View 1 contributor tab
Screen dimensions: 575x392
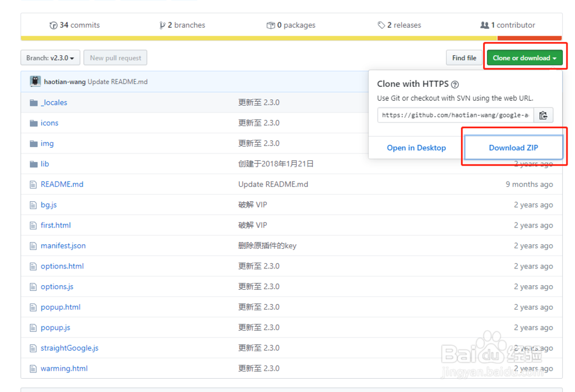[508, 25]
